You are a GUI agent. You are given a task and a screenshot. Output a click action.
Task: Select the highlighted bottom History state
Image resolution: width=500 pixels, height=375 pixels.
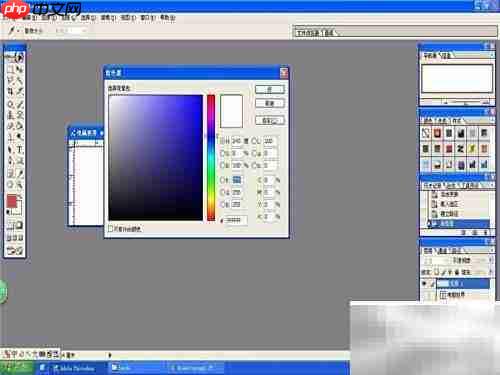point(459,224)
